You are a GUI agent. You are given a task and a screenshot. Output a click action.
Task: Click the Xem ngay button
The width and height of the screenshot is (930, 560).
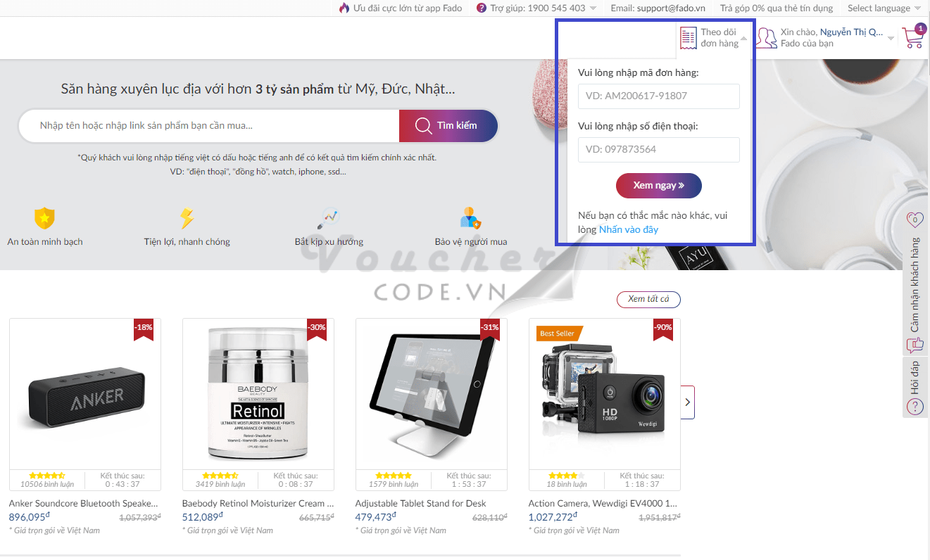tap(659, 186)
